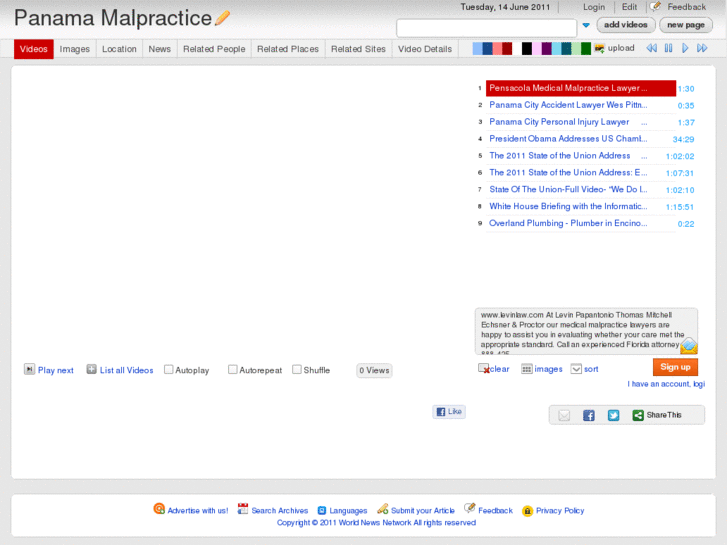
Task: Play President Obama Addresses US Chamber video
Action: 568,139
